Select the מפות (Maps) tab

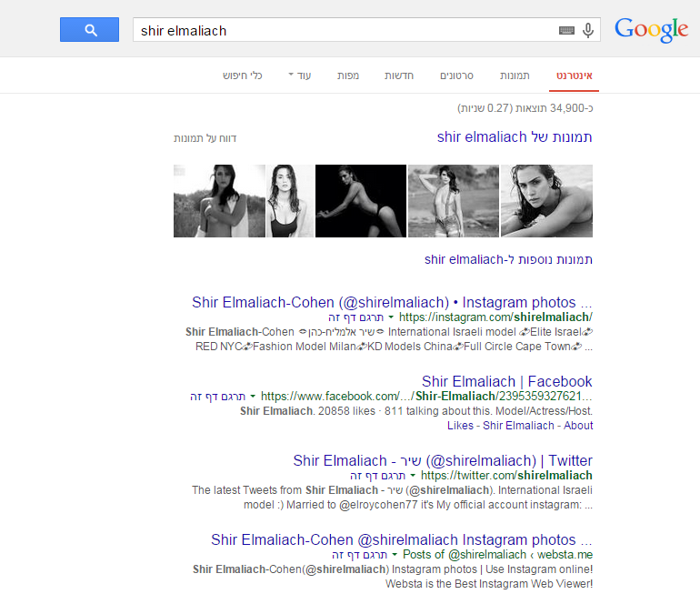tap(346, 75)
